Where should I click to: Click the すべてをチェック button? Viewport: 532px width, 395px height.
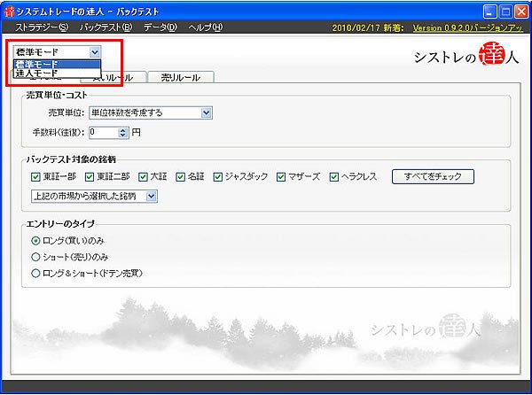point(433,176)
